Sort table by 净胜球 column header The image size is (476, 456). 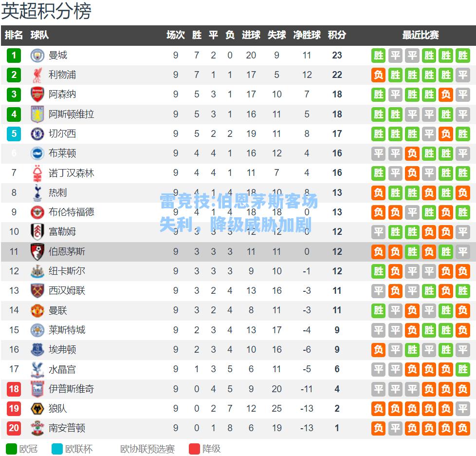pos(307,35)
